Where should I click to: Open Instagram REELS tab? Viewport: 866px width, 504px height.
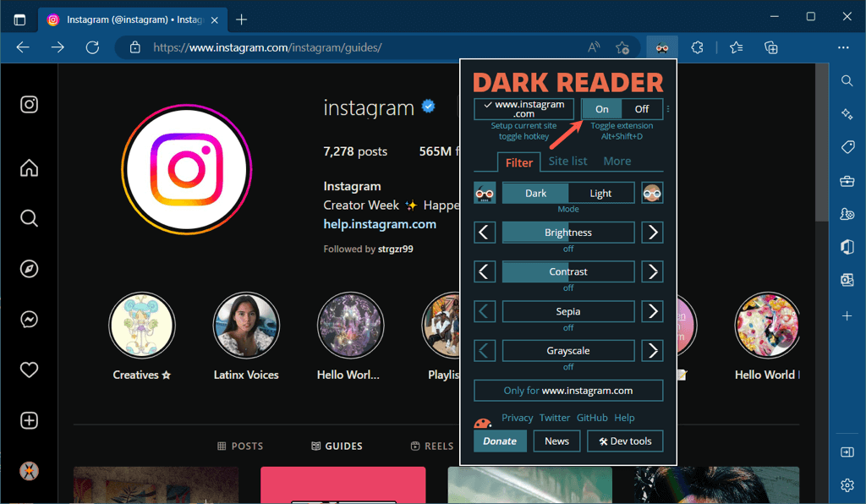pyautogui.click(x=432, y=446)
